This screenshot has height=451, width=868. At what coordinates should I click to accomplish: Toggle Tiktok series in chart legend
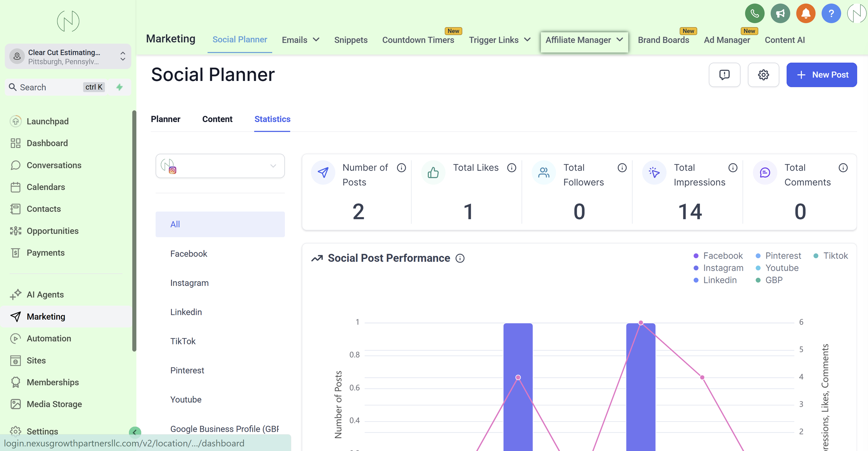click(831, 256)
